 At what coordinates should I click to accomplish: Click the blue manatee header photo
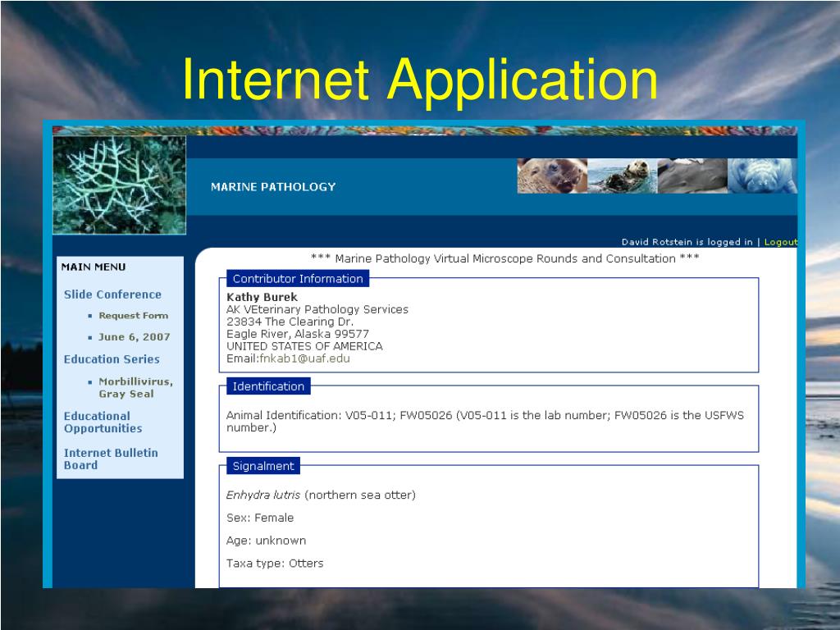(x=762, y=176)
